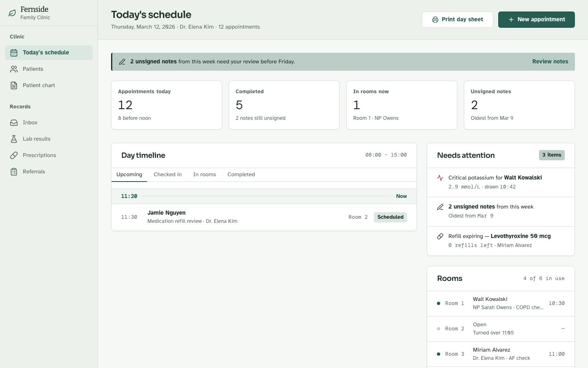
Task: Click the pen icon in Needs attention list
Action: tap(440, 207)
